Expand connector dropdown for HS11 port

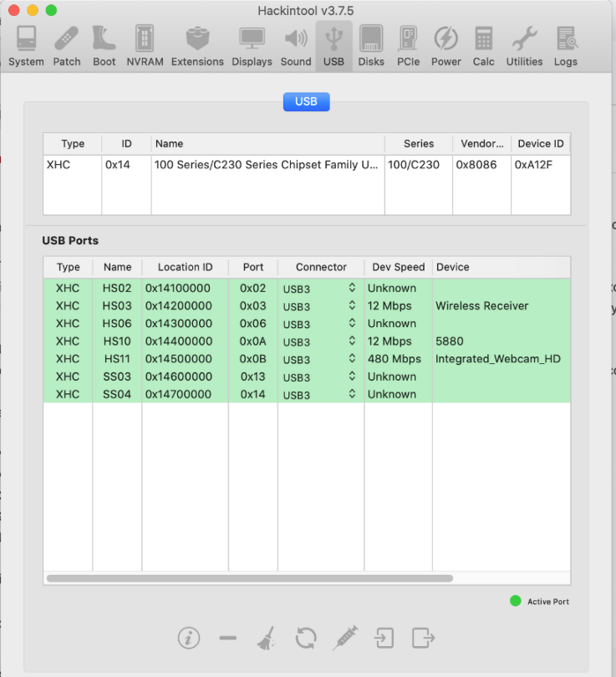coord(352,359)
